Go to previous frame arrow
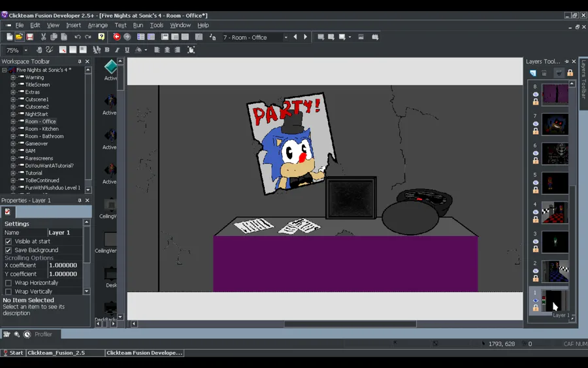 [295, 37]
